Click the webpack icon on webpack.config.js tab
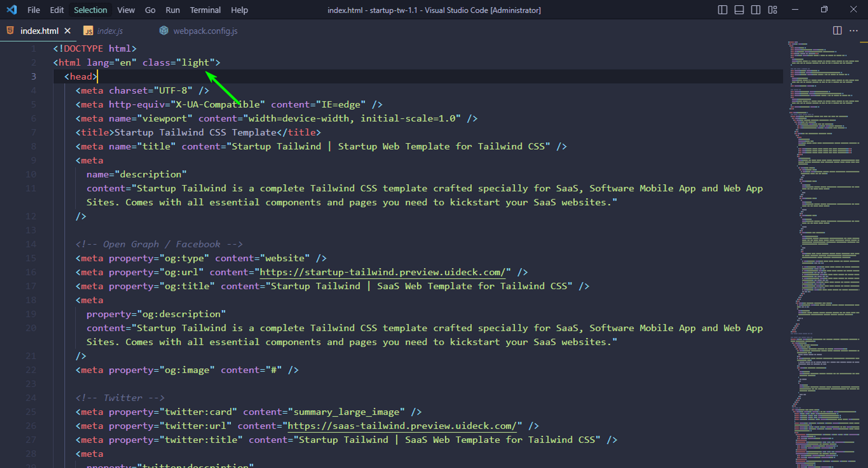Viewport: 868px width, 468px height. 164,30
